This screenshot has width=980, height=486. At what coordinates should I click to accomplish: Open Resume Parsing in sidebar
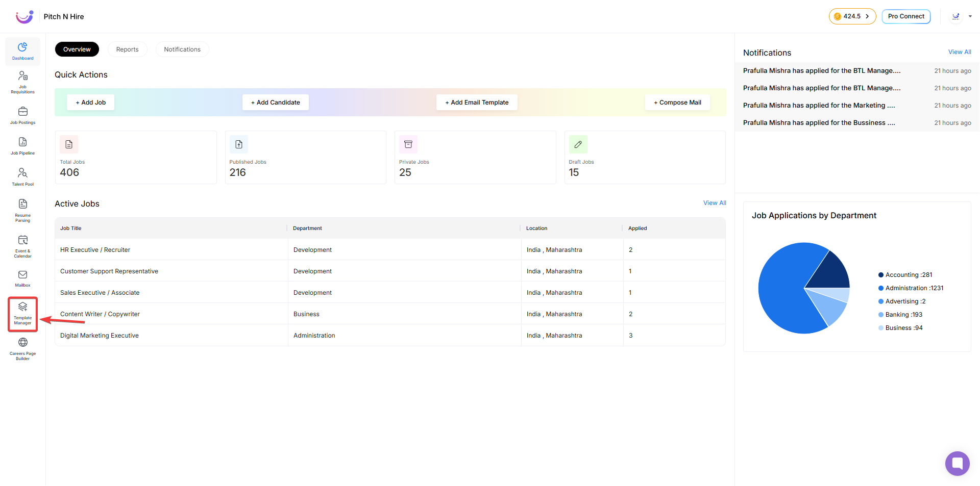(22, 210)
